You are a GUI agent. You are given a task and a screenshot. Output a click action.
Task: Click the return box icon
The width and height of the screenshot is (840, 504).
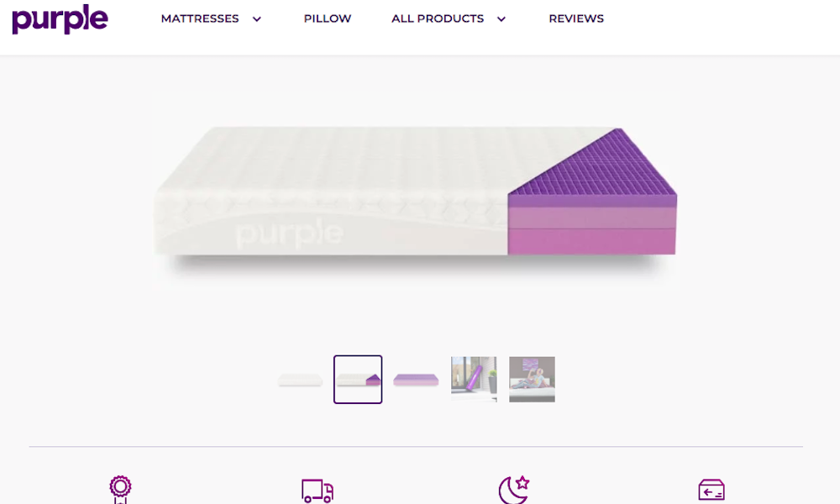tap(711, 490)
